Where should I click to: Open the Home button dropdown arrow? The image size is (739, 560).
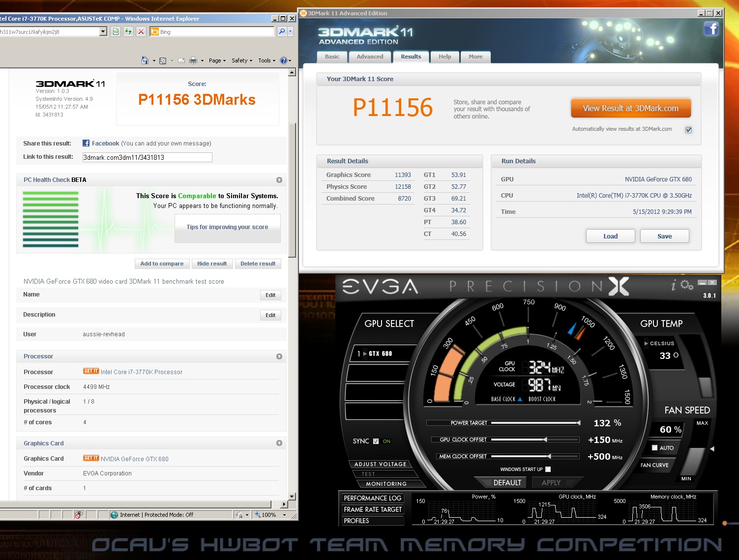point(154,61)
